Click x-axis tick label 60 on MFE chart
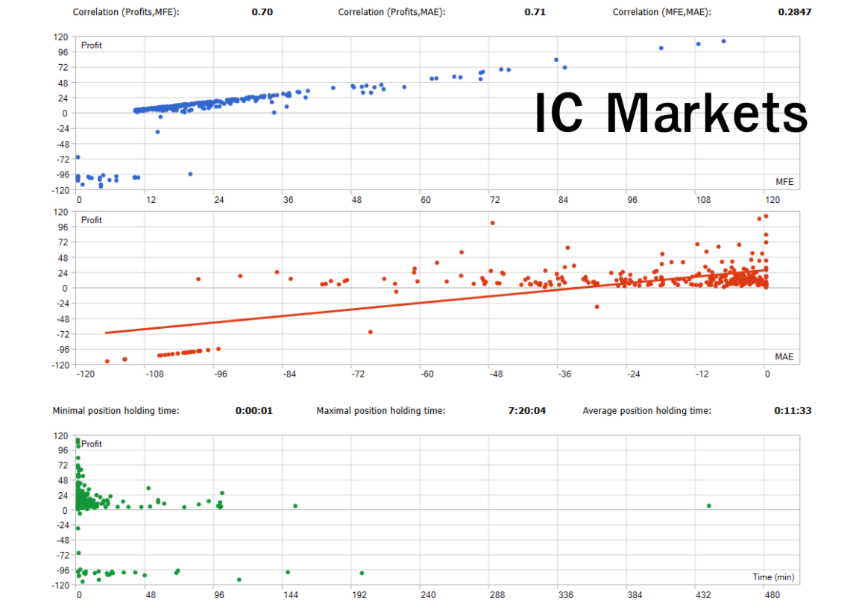This screenshot has height=616, width=856. pyautogui.click(x=425, y=200)
